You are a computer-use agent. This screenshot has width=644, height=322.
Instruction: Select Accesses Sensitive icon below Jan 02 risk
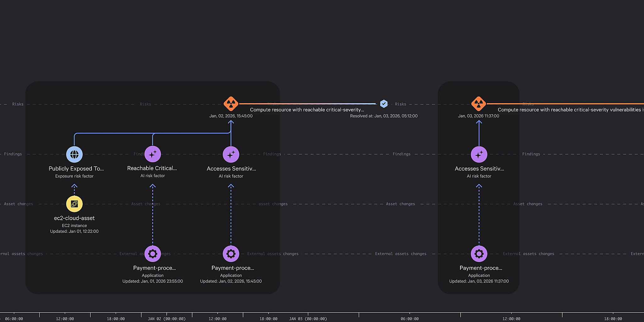231,154
